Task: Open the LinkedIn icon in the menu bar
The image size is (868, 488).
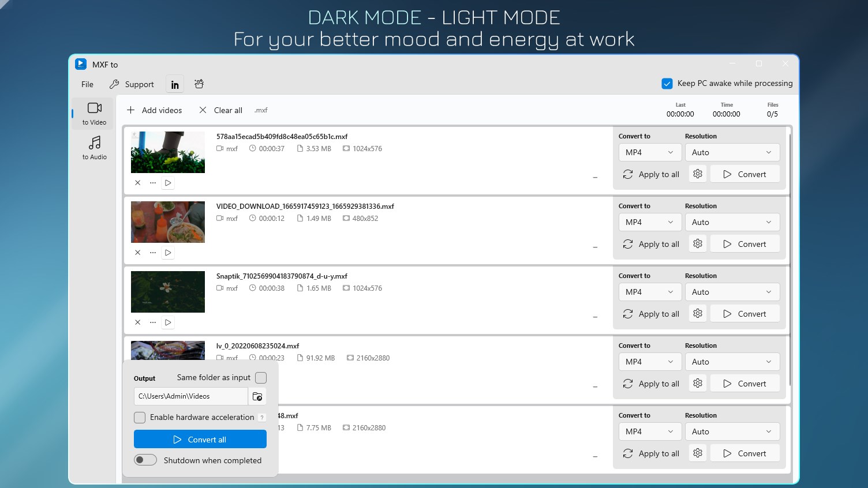Action: [175, 84]
